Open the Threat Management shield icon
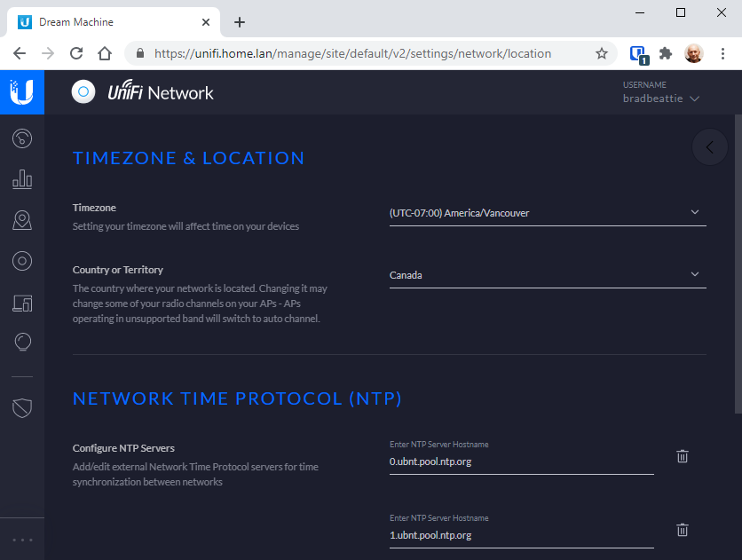 pos(22,408)
